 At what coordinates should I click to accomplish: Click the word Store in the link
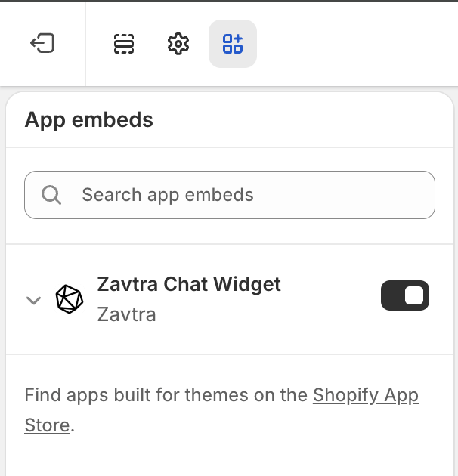(x=47, y=425)
